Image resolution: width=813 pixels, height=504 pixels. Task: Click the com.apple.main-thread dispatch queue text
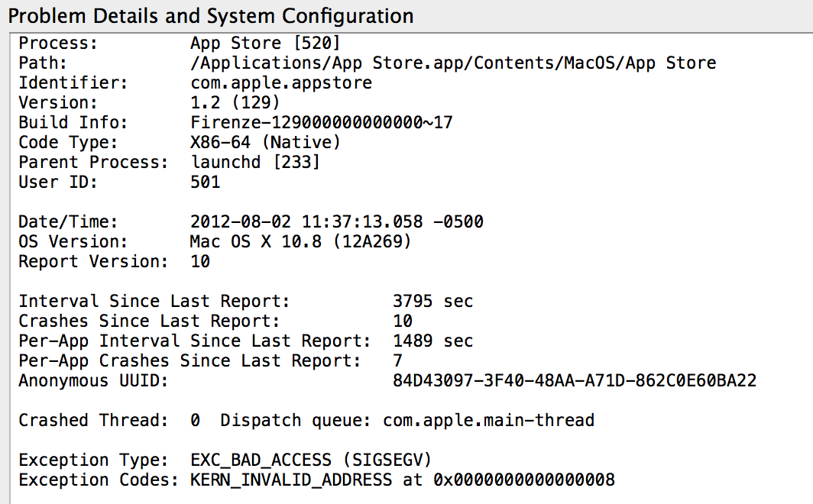coord(488,420)
